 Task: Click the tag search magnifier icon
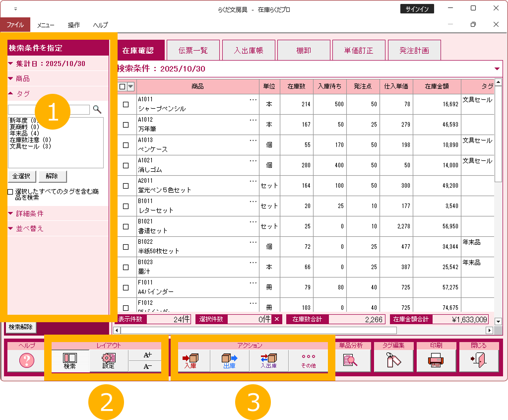click(97, 109)
